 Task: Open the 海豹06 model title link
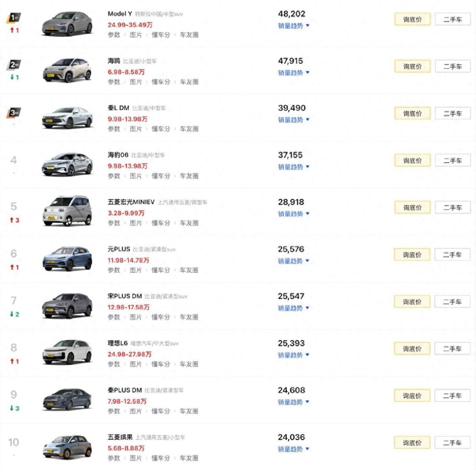pyautogui.click(x=118, y=155)
